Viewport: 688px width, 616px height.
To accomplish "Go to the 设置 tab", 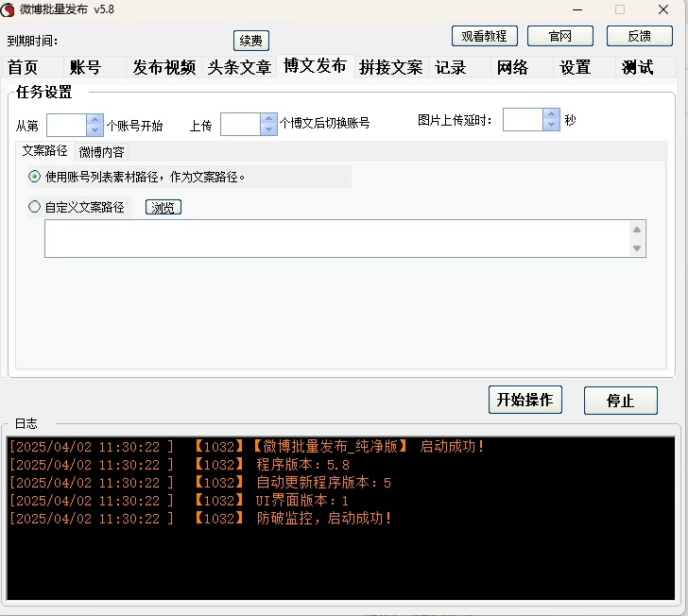I will tap(584, 68).
